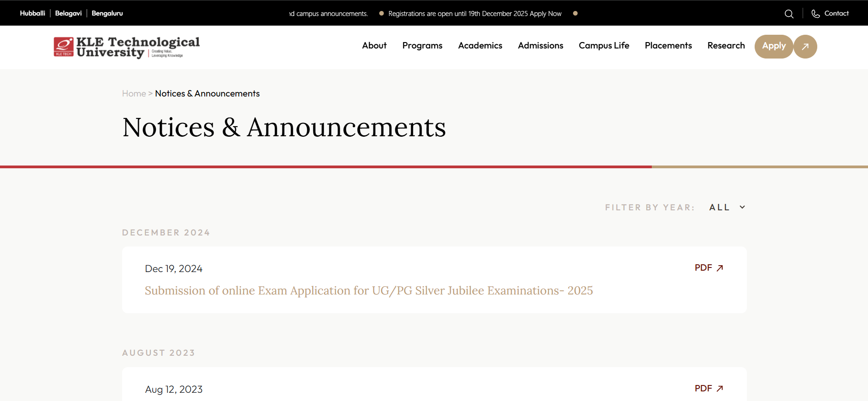Open PDF arrow for Dec 19, 2024 notice
Screen dimensions: 868x401
click(x=720, y=268)
